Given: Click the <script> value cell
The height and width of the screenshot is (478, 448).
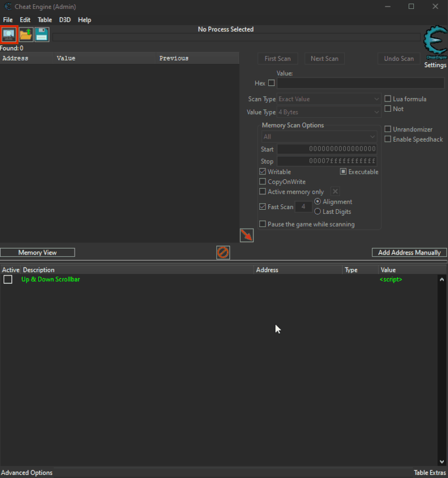Looking at the screenshot, I should 391,279.
